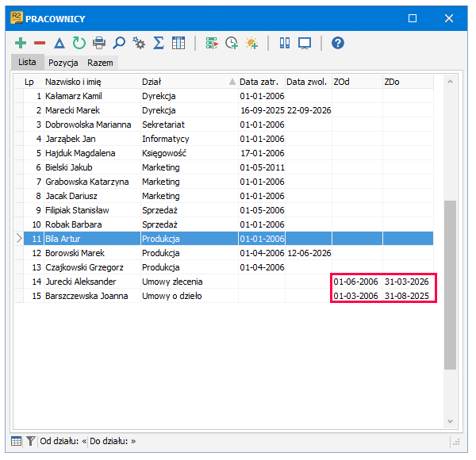
Task: Click the sigma sum icon
Action: click(159, 43)
